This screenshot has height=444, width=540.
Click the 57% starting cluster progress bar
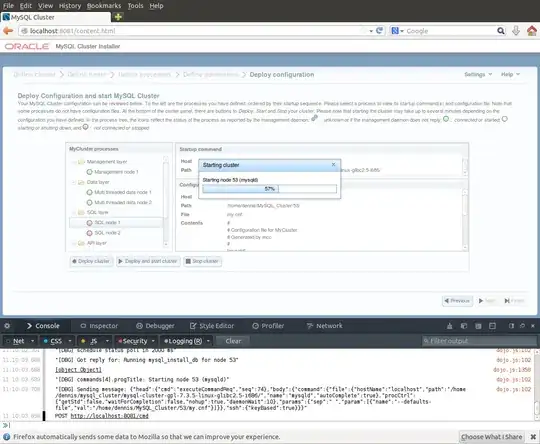[270, 189]
